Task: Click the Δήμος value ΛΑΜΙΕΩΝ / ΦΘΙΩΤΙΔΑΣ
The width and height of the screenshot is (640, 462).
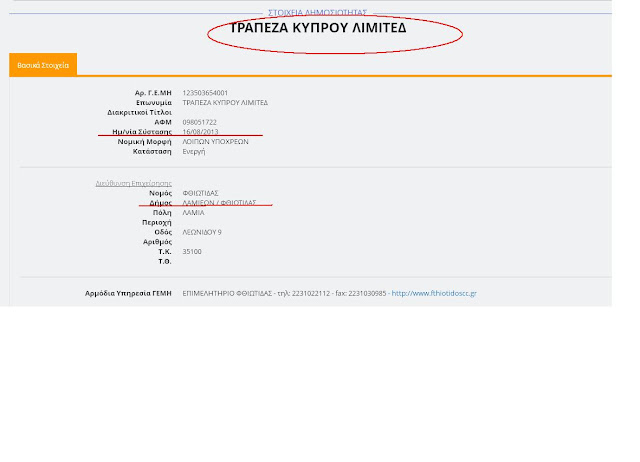Action: coord(220,203)
